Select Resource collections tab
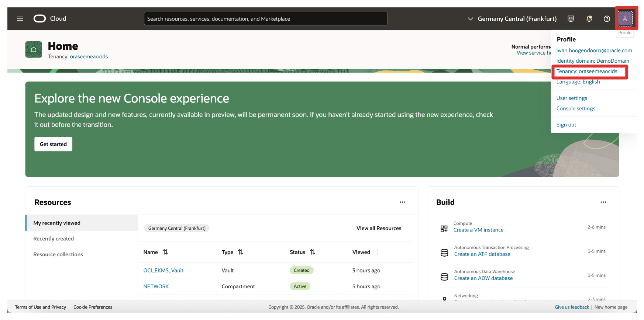The width and height of the screenshot is (644, 320). click(58, 254)
